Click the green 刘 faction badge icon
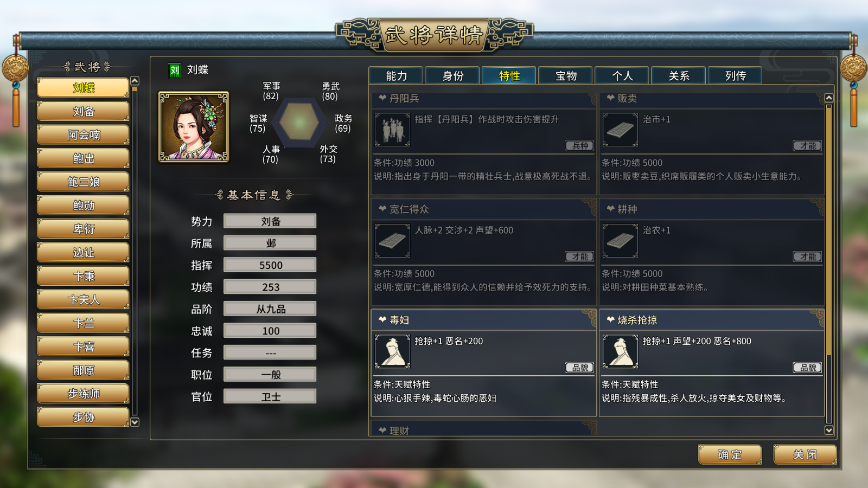Viewport: 868px width, 488px height. 175,70
